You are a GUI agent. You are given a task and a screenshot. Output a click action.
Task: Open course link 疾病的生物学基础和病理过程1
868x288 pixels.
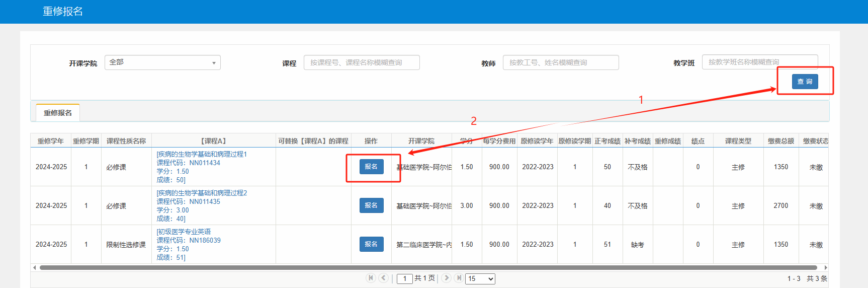tap(202, 154)
